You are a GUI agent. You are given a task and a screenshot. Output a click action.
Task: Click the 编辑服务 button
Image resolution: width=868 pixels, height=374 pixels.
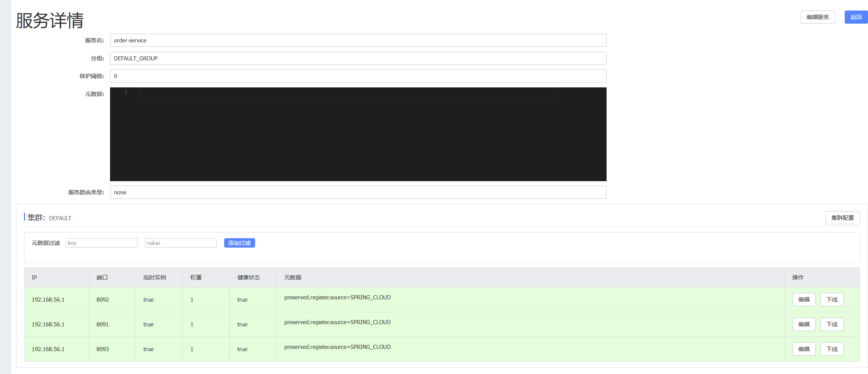pyautogui.click(x=818, y=17)
